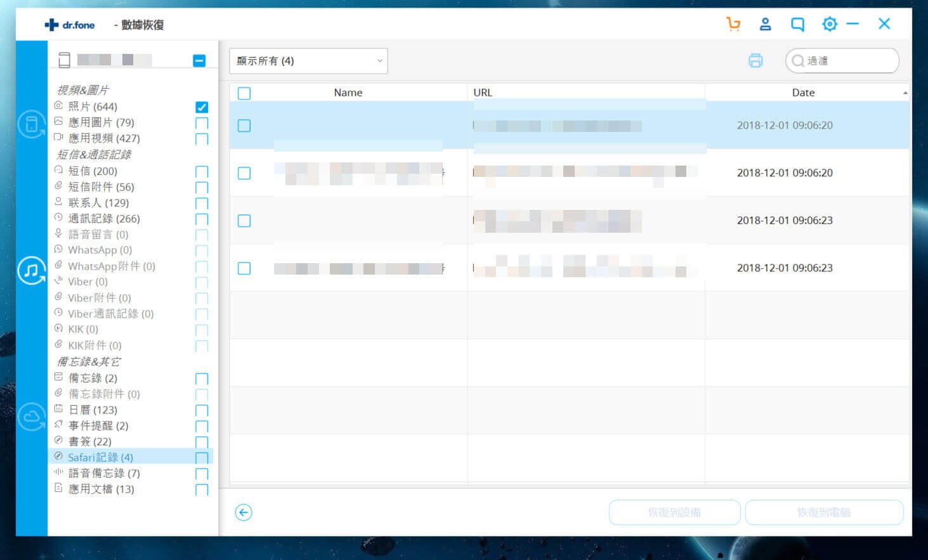Open the feedback chat icon

click(x=797, y=25)
